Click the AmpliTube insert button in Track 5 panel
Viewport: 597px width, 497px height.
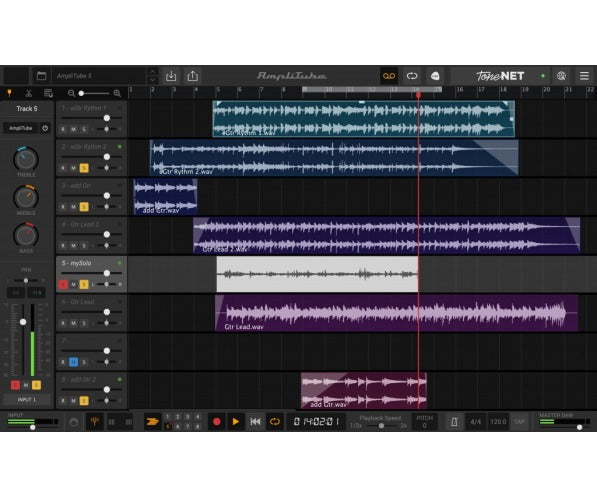pos(21,128)
